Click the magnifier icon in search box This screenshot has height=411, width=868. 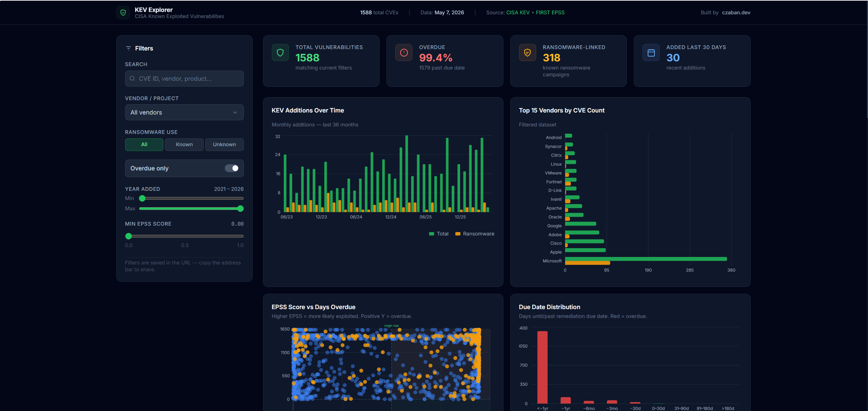tap(132, 79)
